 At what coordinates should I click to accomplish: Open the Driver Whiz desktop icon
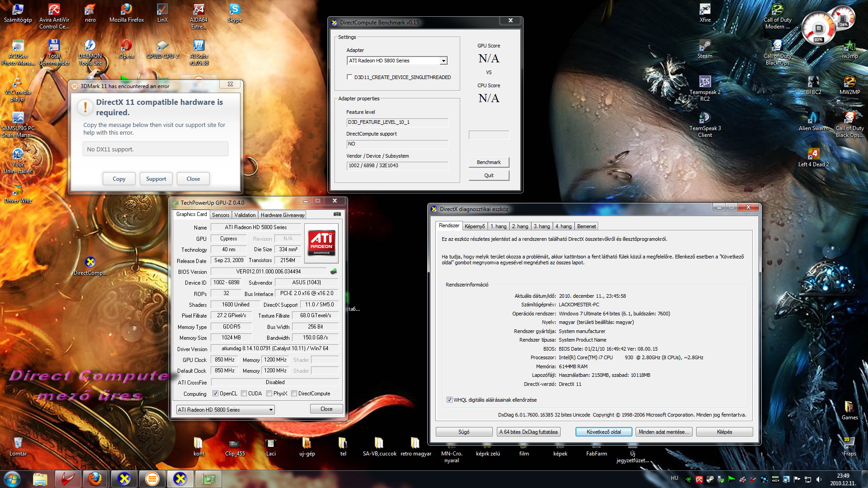(18, 193)
